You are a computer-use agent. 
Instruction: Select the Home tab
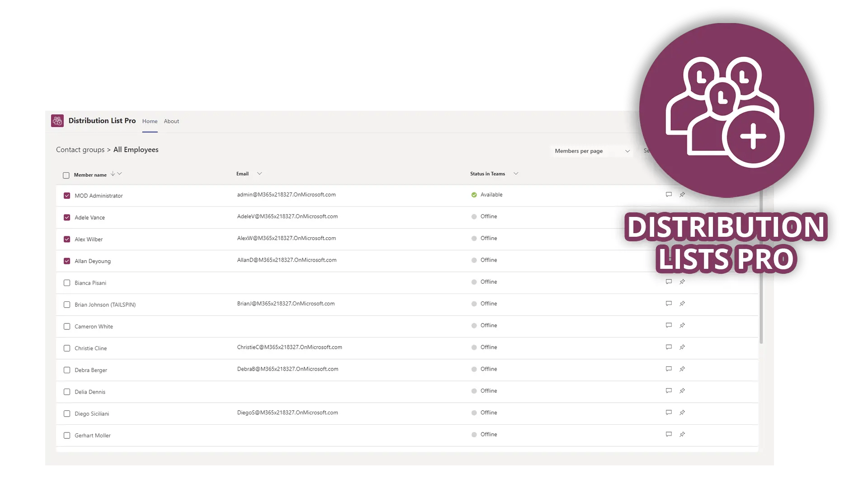pos(150,121)
